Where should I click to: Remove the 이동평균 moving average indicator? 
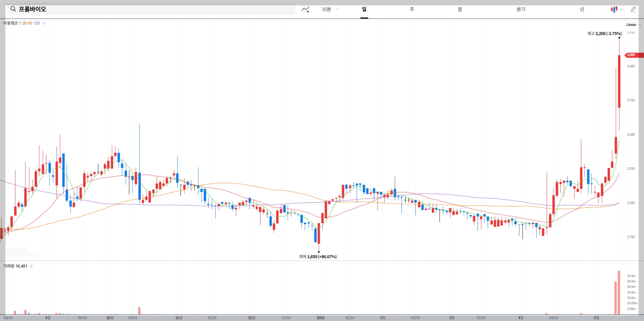pos(44,23)
